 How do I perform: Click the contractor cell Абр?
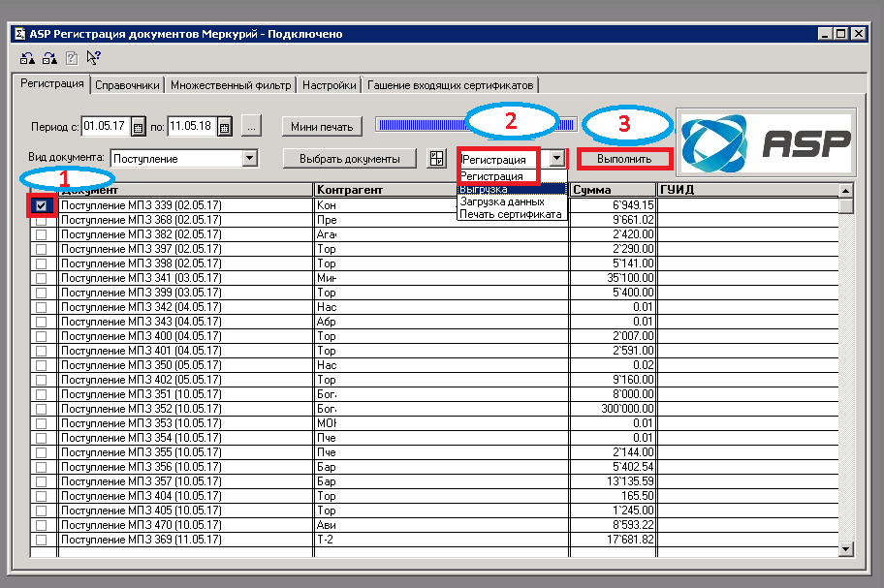441,322
